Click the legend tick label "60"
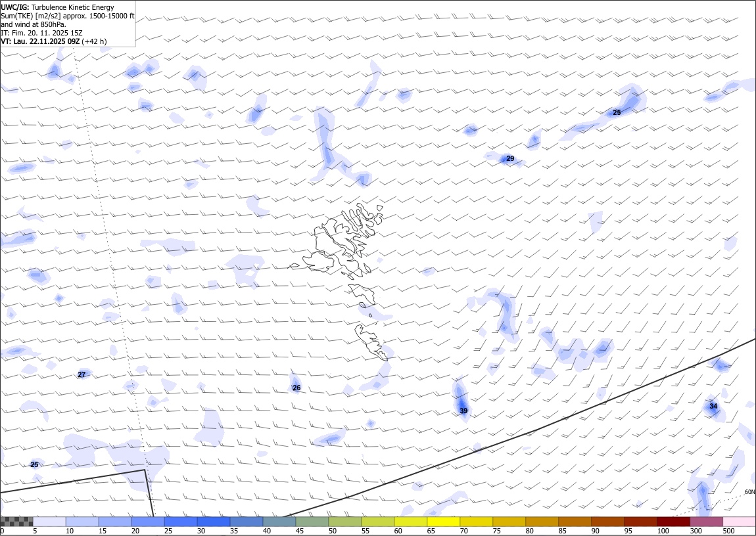The width and height of the screenshot is (756, 536). 397,531
